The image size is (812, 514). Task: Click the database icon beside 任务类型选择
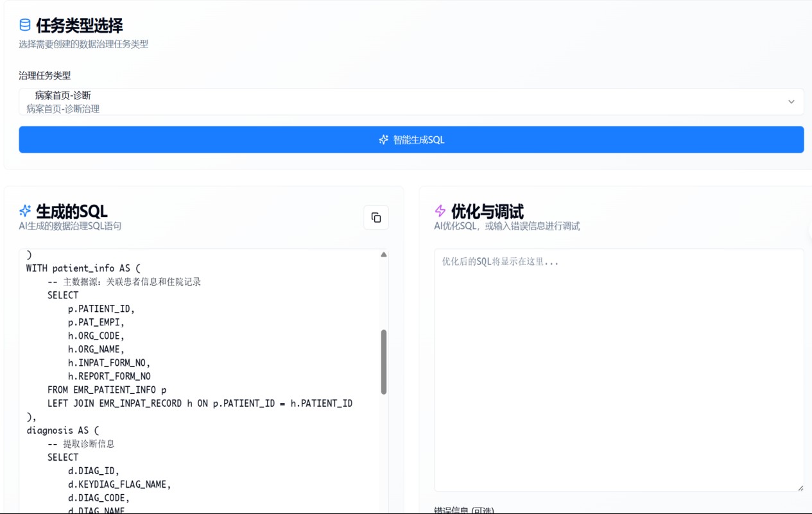point(25,25)
